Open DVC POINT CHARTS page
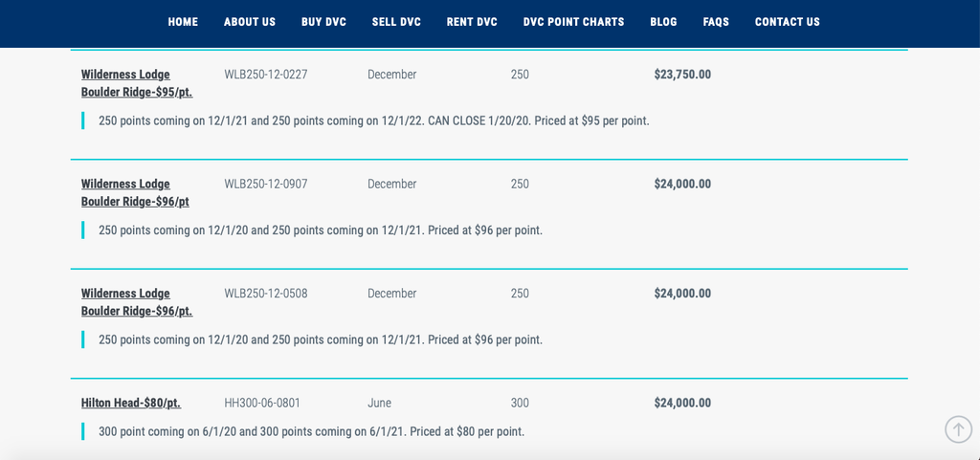Screen dimensions: 980x460 coord(574,22)
